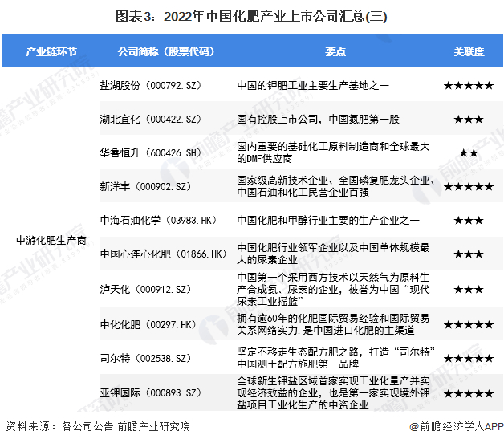Click the text 中国的钾肥工业主要生产基地之一
The width and height of the screenshot is (504, 443).
[x=313, y=86]
